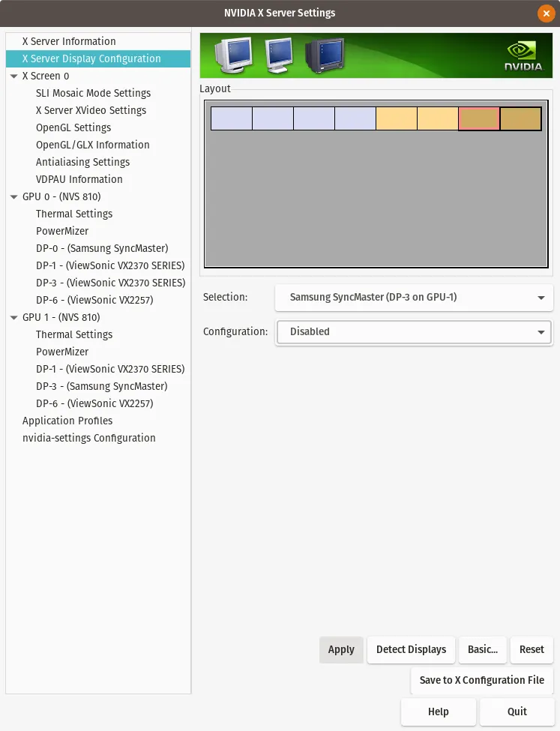
Task: Click Save to X Configuration File
Action: [482, 680]
